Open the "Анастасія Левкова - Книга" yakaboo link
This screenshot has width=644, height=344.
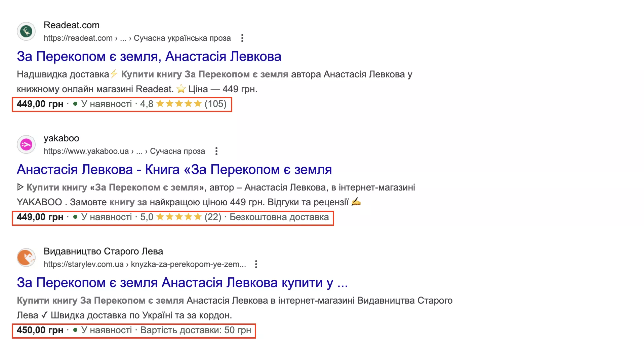point(174,169)
